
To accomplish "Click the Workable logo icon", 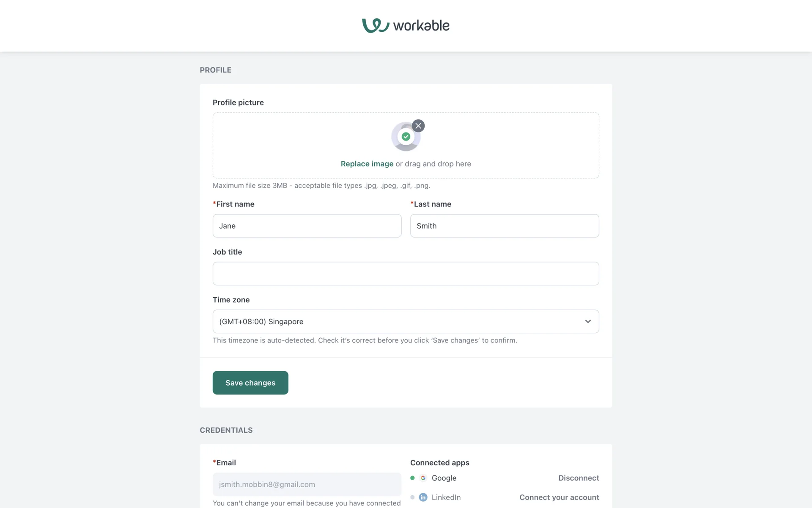I will click(375, 25).
